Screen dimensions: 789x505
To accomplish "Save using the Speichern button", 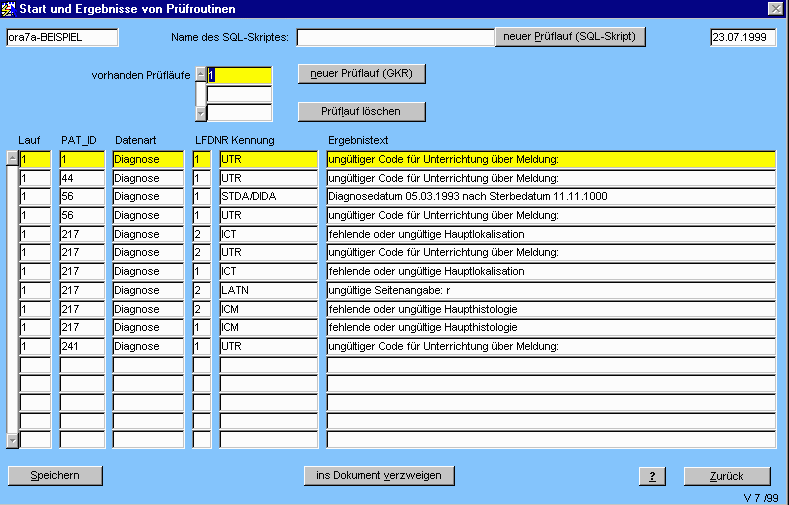I will [55, 475].
